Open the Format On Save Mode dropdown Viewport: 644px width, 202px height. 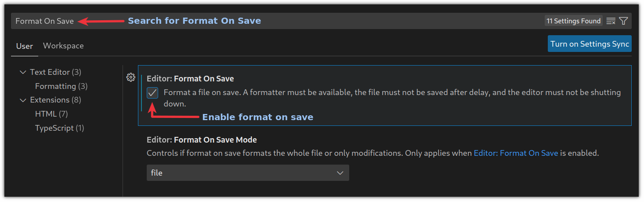[x=248, y=173]
